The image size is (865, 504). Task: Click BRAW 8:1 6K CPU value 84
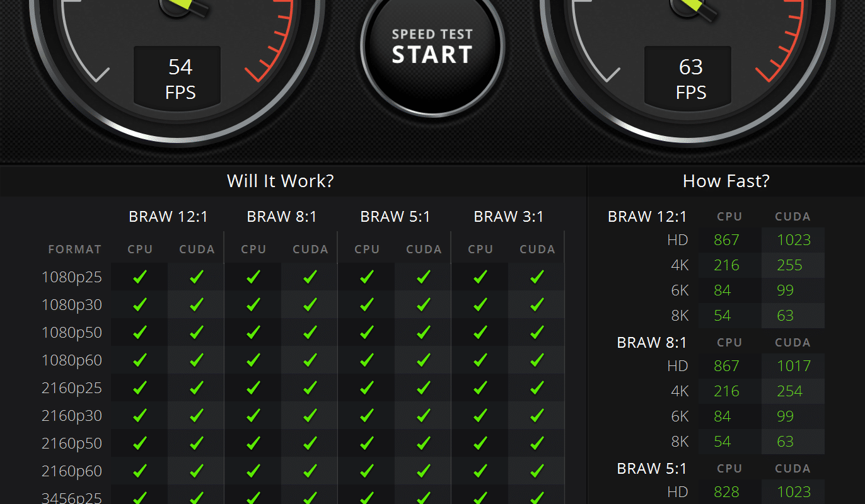723,416
